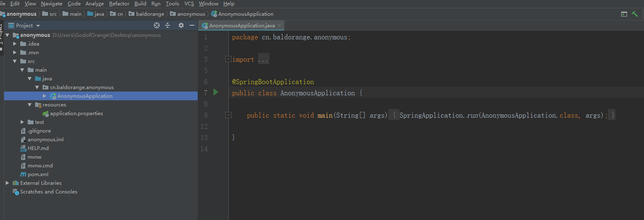Expand the AnonymousApplication class node
The image size is (644, 220).
pos(45,96)
